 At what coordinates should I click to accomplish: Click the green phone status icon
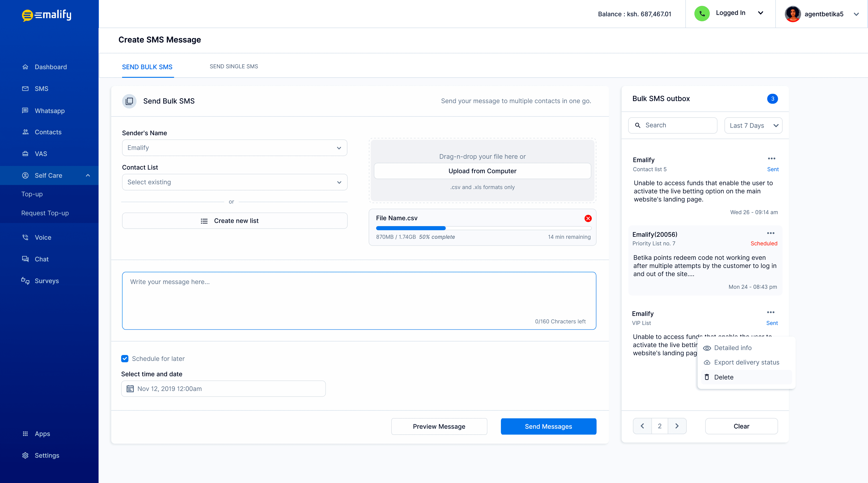pyautogui.click(x=702, y=14)
